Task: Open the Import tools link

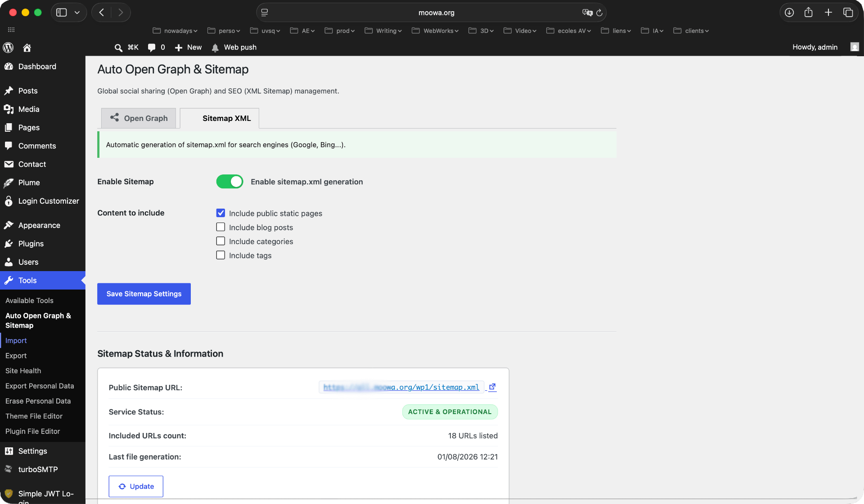Action: point(16,340)
